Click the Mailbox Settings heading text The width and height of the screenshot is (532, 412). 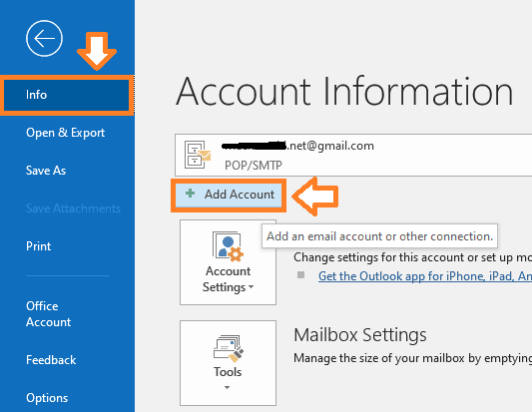coord(360,335)
